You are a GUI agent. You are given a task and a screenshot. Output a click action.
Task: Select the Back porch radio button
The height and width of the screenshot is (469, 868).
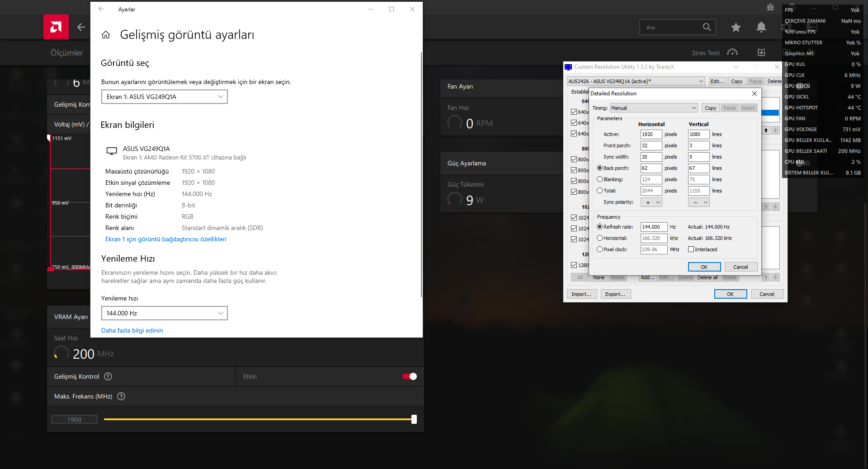point(599,168)
